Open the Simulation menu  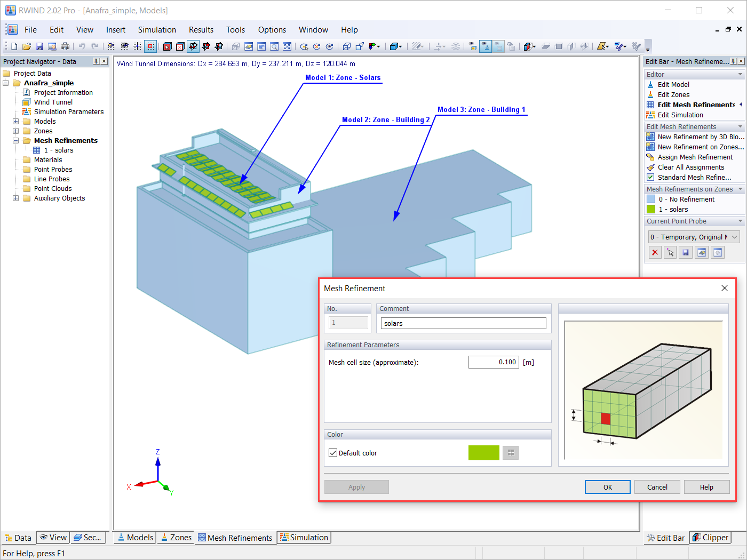click(x=157, y=30)
